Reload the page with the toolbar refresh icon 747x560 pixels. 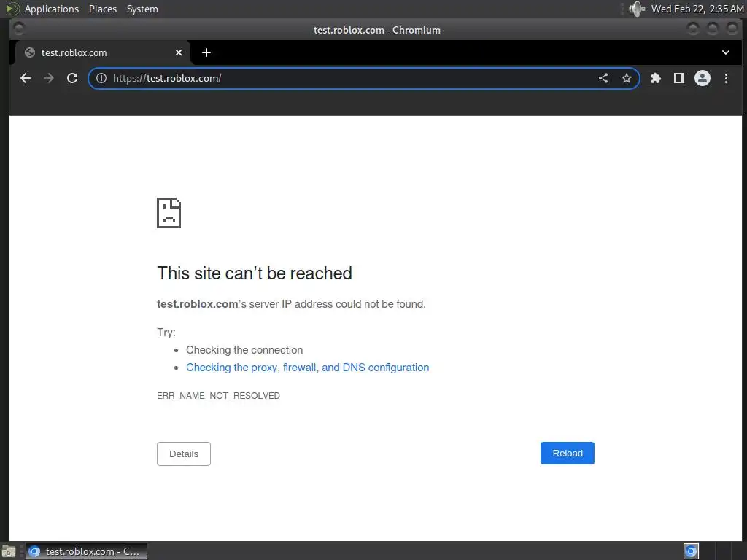(72, 78)
